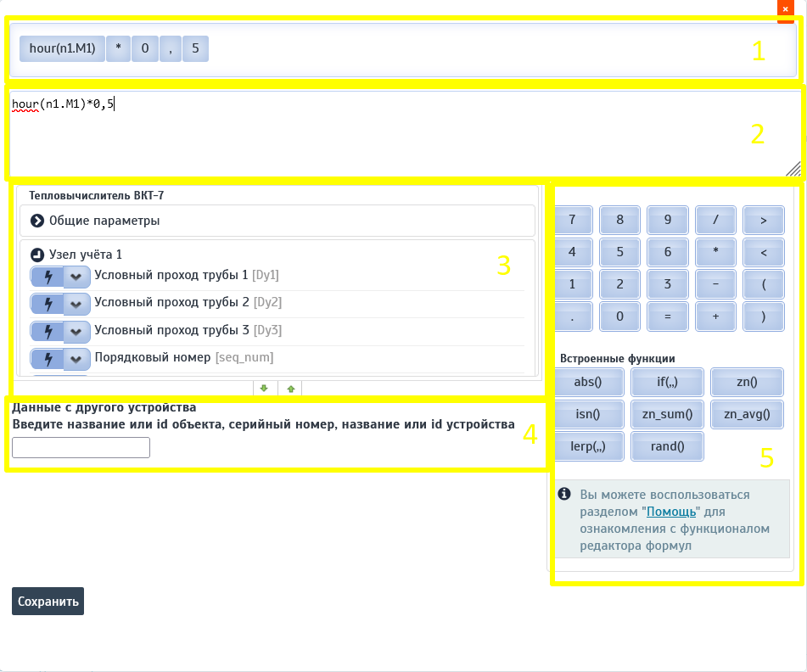807x672 pixels.
Task: Insert the lerp(,,) function
Action: pos(587,445)
